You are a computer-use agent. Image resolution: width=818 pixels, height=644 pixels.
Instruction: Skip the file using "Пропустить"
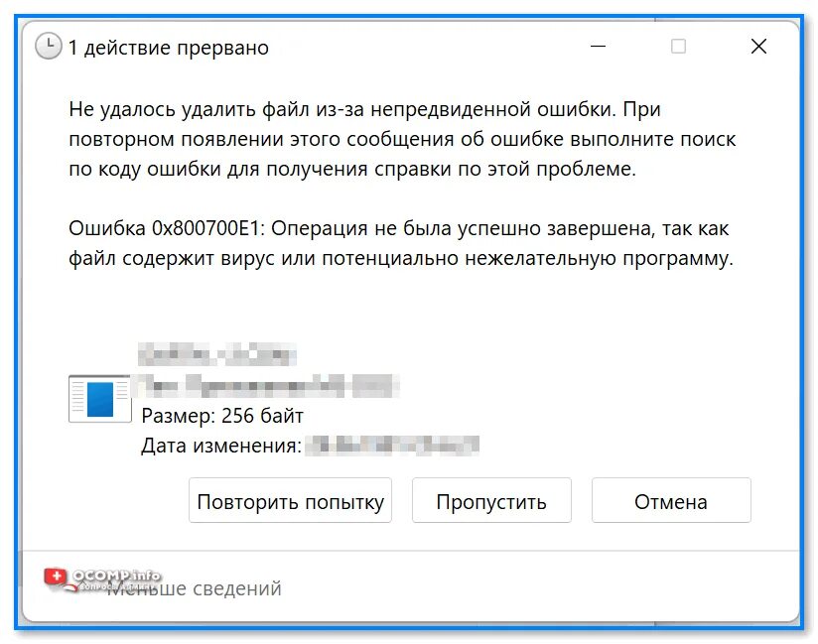click(x=491, y=500)
